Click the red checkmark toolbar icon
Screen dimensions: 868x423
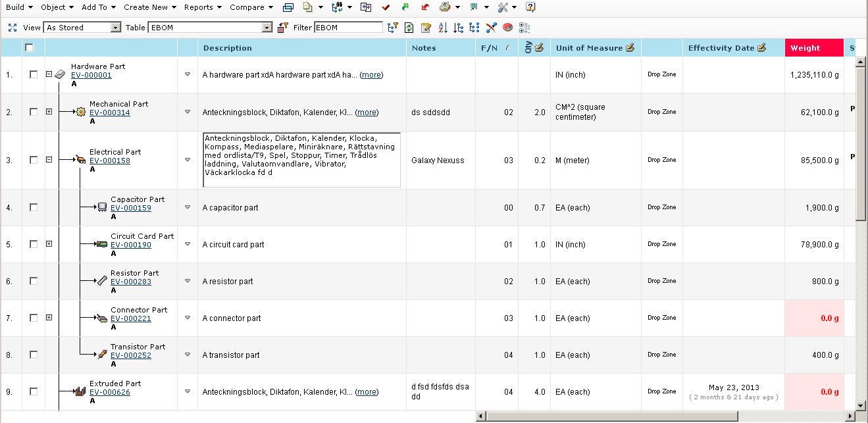tap(386, 7)
